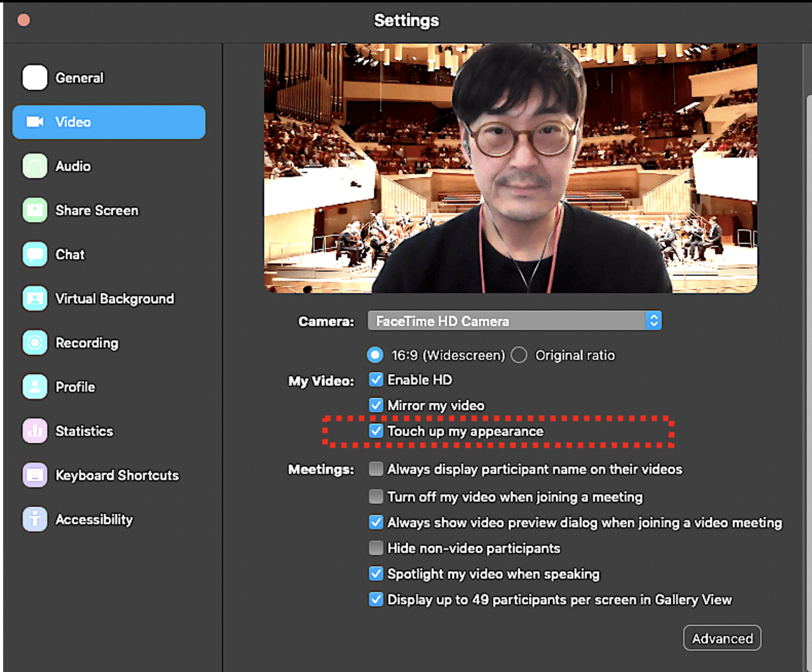Uncheck Mirror my video
Image resolution: width=812 pixels, height=672 pixels.
click(x=376, y=405)
